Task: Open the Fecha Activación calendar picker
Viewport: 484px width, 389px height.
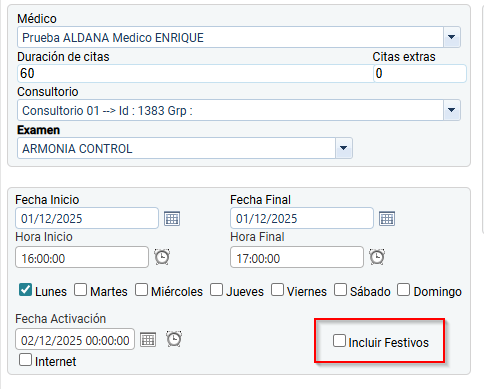Action: point(148,340)
